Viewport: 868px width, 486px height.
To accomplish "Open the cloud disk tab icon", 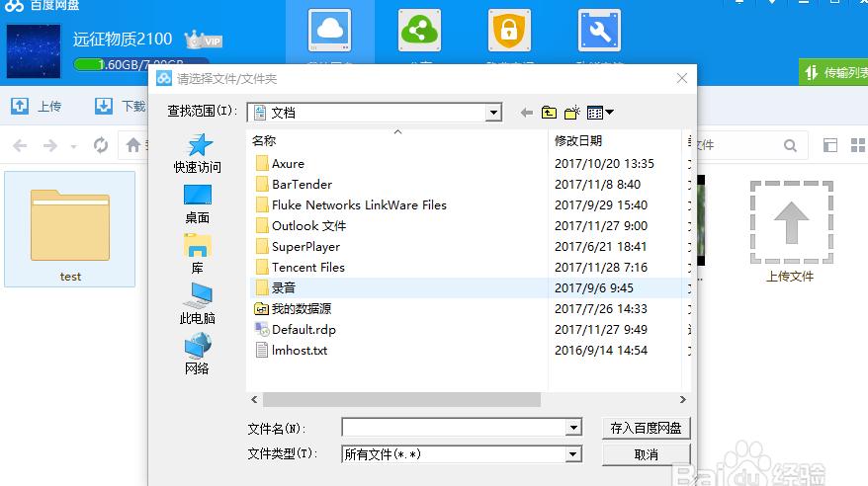I will pyautogui.click(x=330, y=30).
